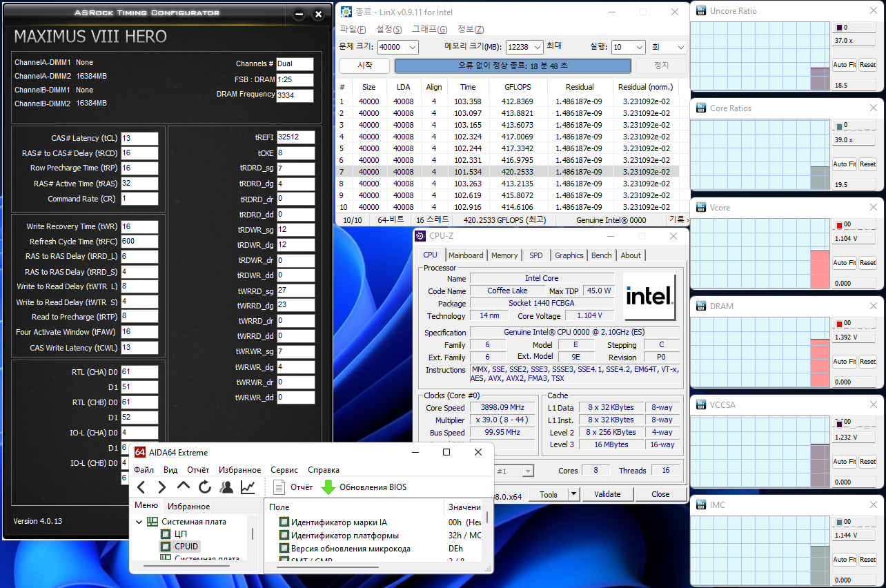Viewport: 886px width, 588px height.
Task: Click the Uncore Ratio color swatch
Action: click(839, 28)
